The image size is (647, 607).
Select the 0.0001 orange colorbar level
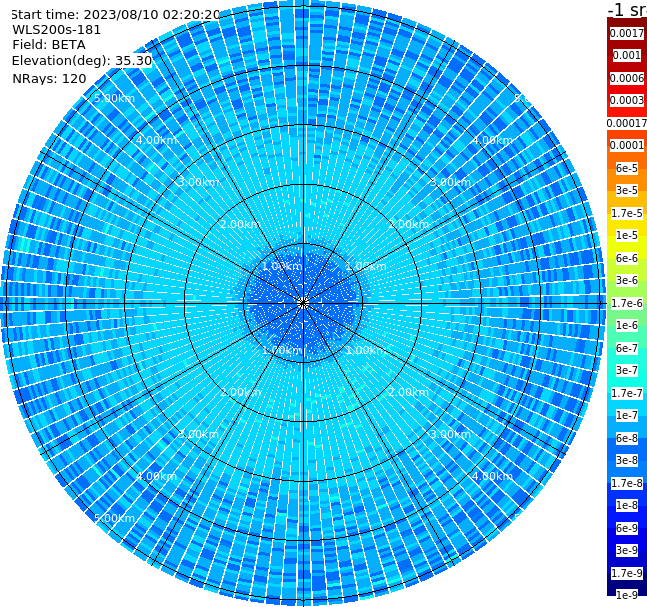(x=627, y=145)
